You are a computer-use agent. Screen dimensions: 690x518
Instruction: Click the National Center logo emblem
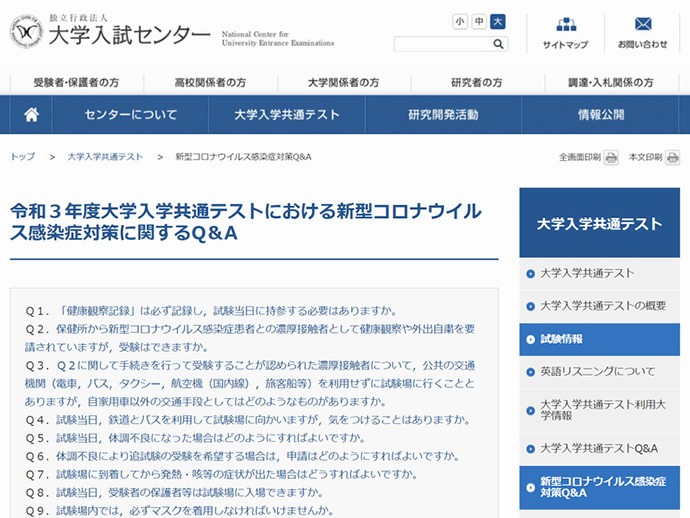click(26, 31)
